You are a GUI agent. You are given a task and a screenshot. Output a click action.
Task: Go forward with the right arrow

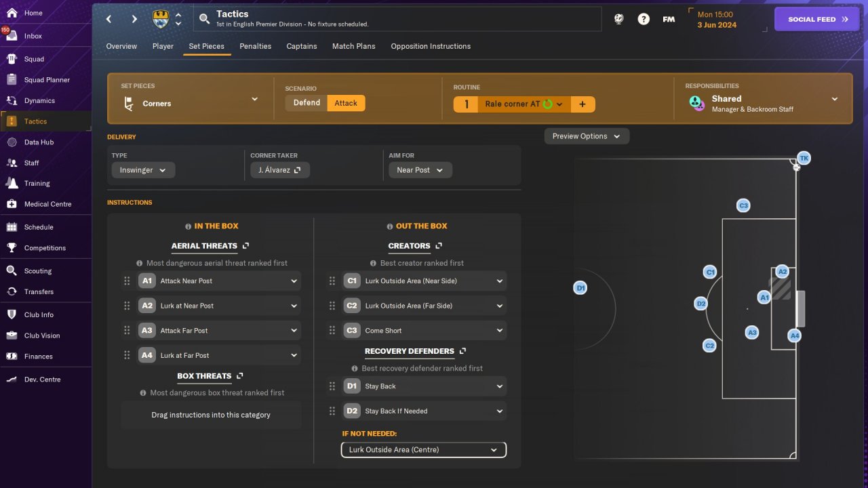tap(134, 19)
